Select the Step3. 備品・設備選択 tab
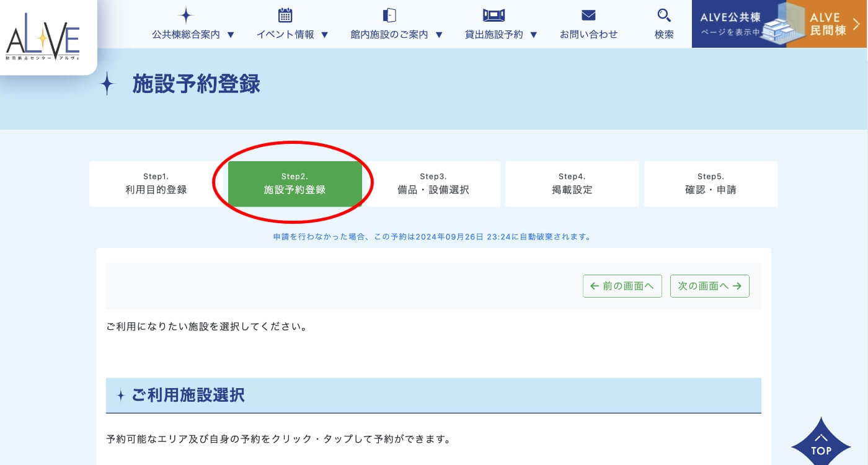The height and width of the screenshot is (465, 868). (433, 184)
